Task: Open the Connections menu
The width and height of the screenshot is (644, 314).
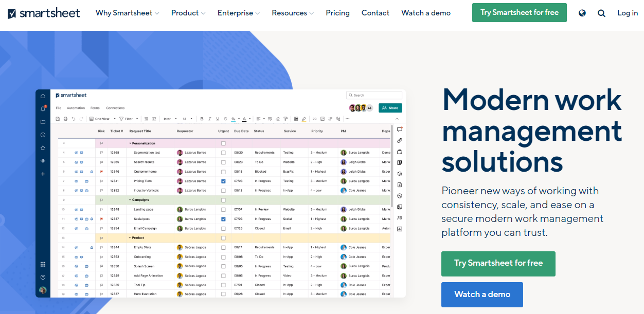Action: tap(115, 108)
